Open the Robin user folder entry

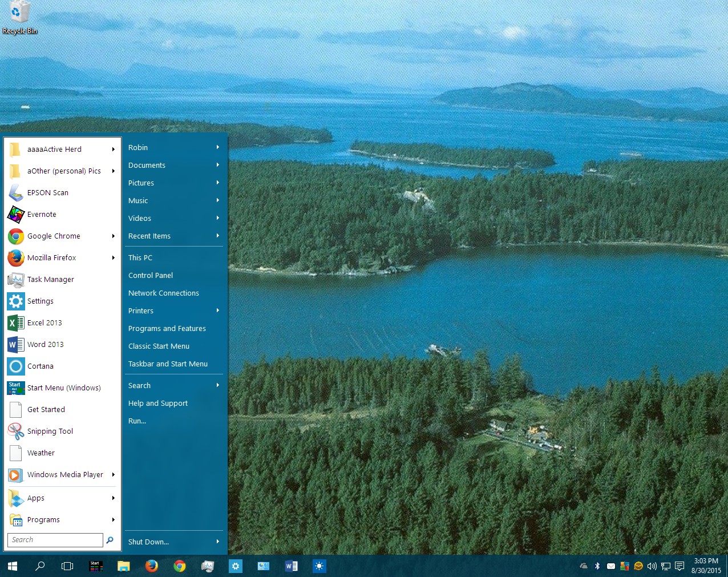[174, 147]
